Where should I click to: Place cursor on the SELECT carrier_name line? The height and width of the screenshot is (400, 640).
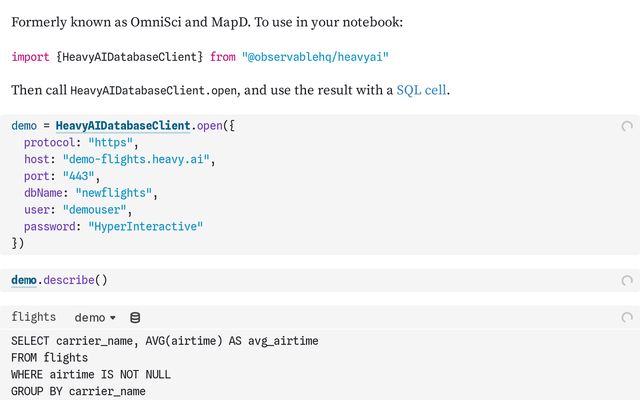pyautogui.click(x=164, y=341)
